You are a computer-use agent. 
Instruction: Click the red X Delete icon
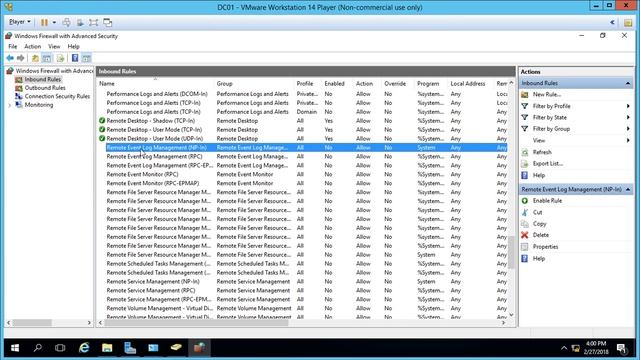[525, 235]
